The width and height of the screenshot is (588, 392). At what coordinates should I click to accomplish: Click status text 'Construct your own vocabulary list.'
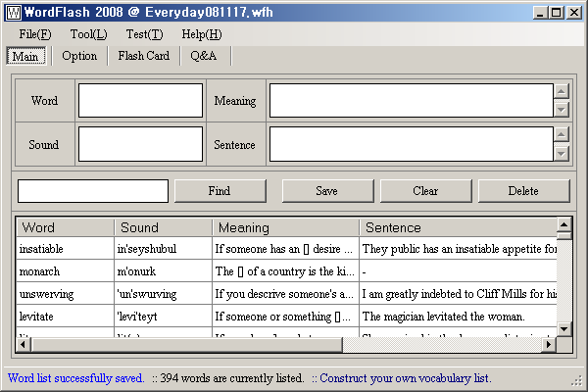click(406, 378)
